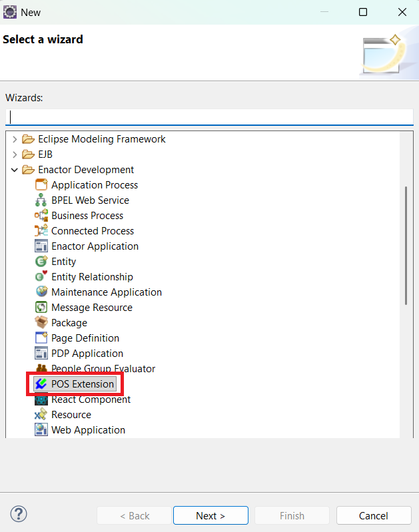This screenshot has height=532, width=419.
Task: Select the React Component entry
Action: pos(91,399)
